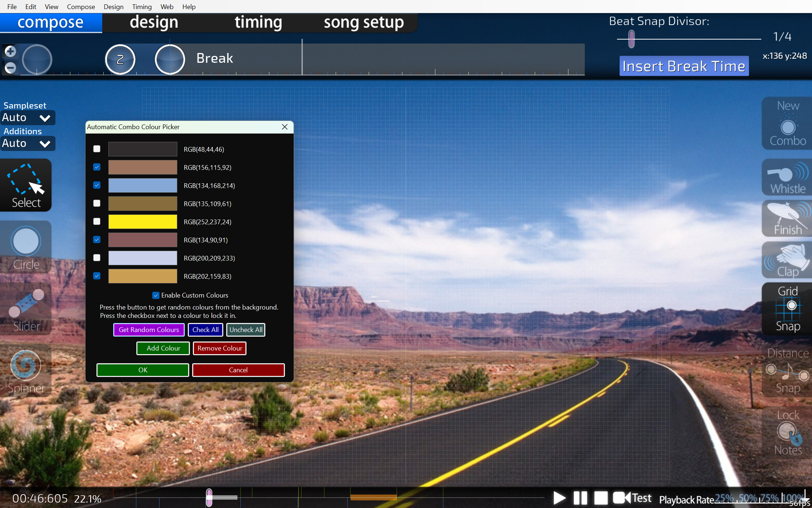
Task: Open the Timing menu in the menu bar
Action: coord(142,7)
